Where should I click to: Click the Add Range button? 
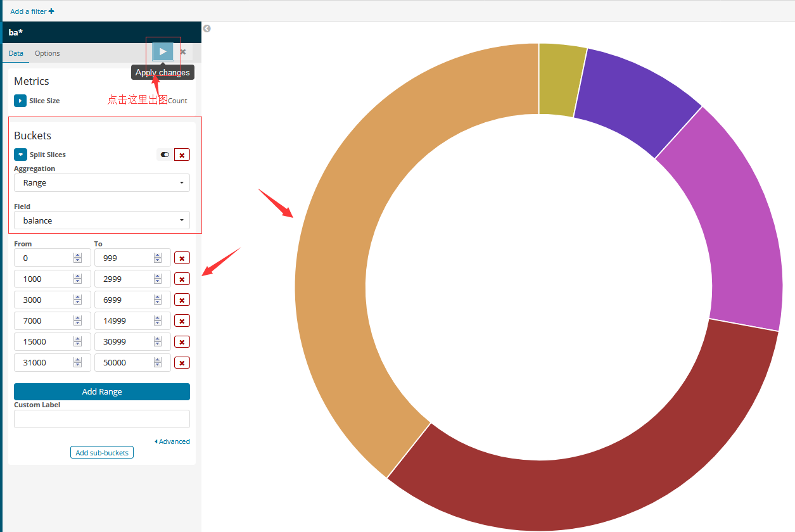[102, 391]
